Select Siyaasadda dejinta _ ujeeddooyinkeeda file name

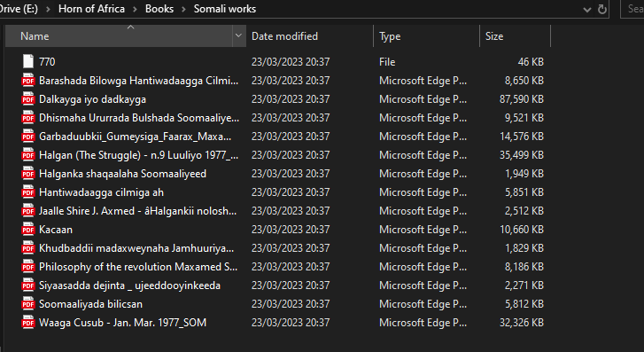pos(129,286)
